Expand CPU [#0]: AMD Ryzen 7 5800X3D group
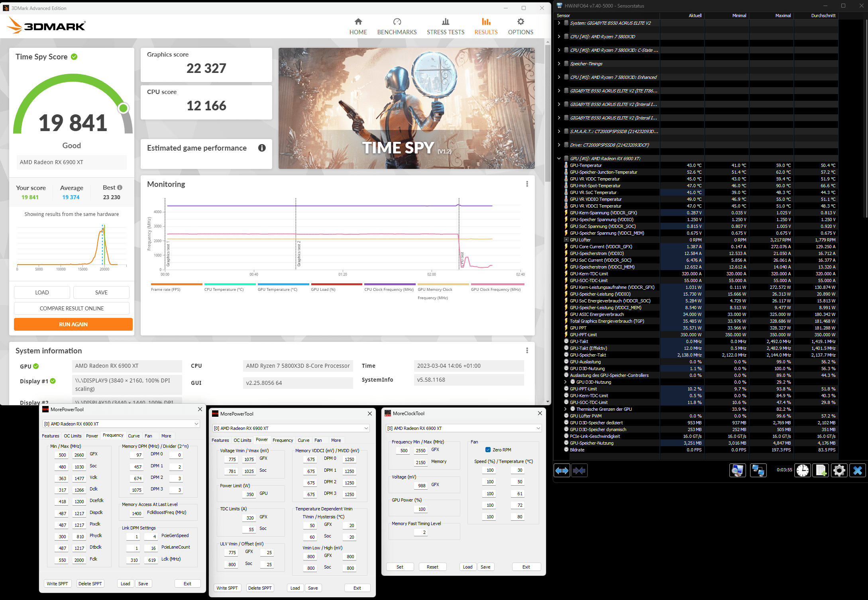Viewport: 868px width, 600px height. point(559,37)
